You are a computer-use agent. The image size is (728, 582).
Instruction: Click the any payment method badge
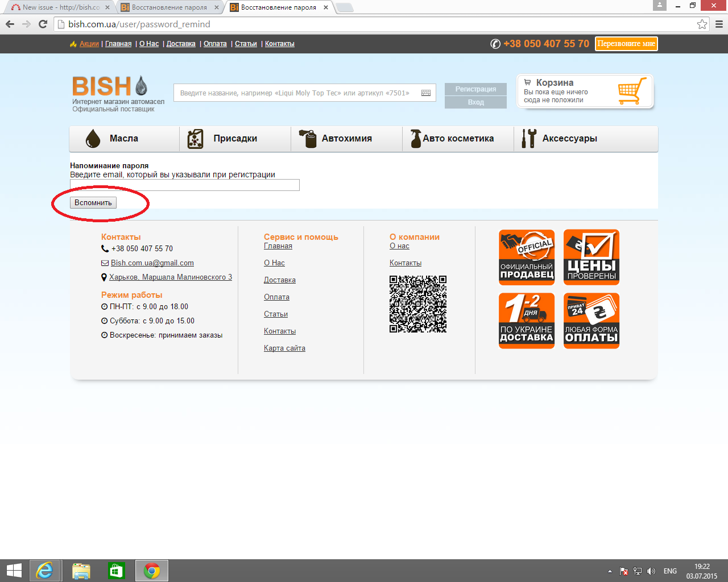point(591,321)
